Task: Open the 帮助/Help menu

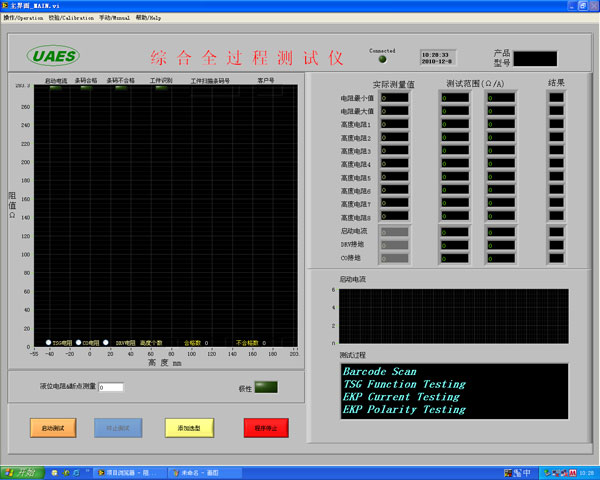Action: coord(148,18)
